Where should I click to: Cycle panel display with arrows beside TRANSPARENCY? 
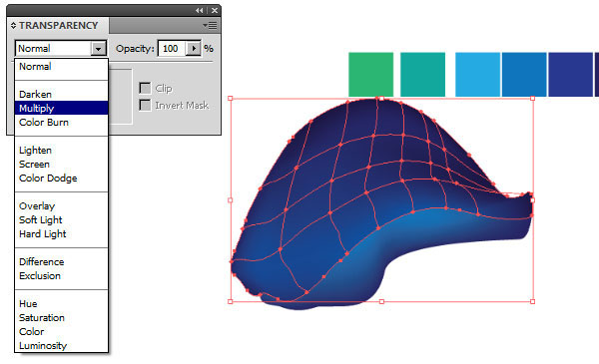coord(13,26)
